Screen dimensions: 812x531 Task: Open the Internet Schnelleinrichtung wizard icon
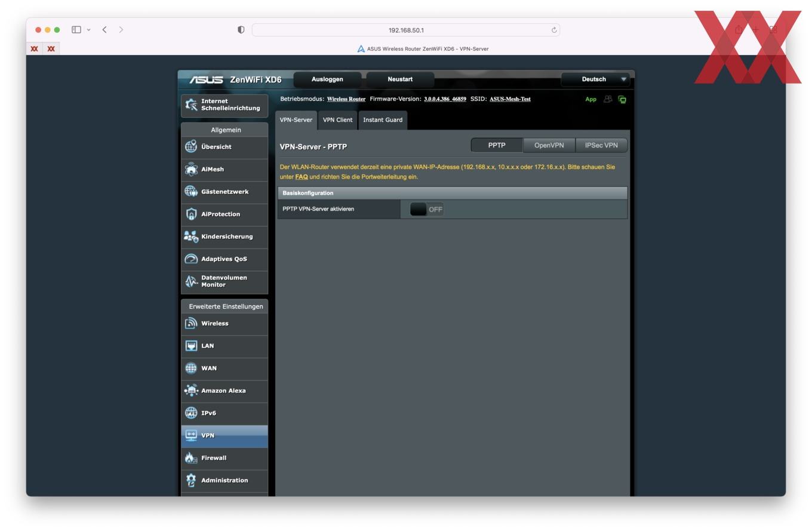pos(191,105)
